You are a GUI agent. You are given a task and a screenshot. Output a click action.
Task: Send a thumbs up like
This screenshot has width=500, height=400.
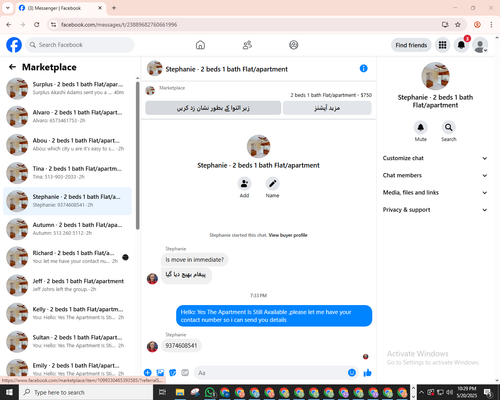click(367, 373)
